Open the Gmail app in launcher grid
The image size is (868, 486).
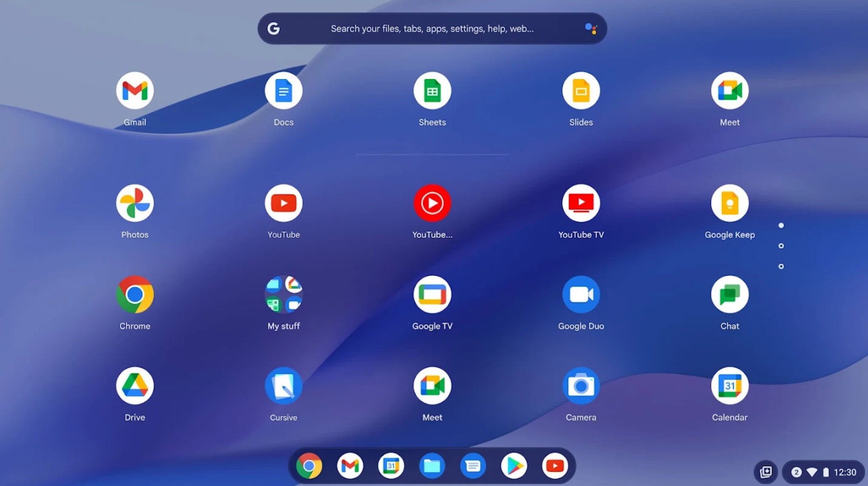(x=134, y=91)
